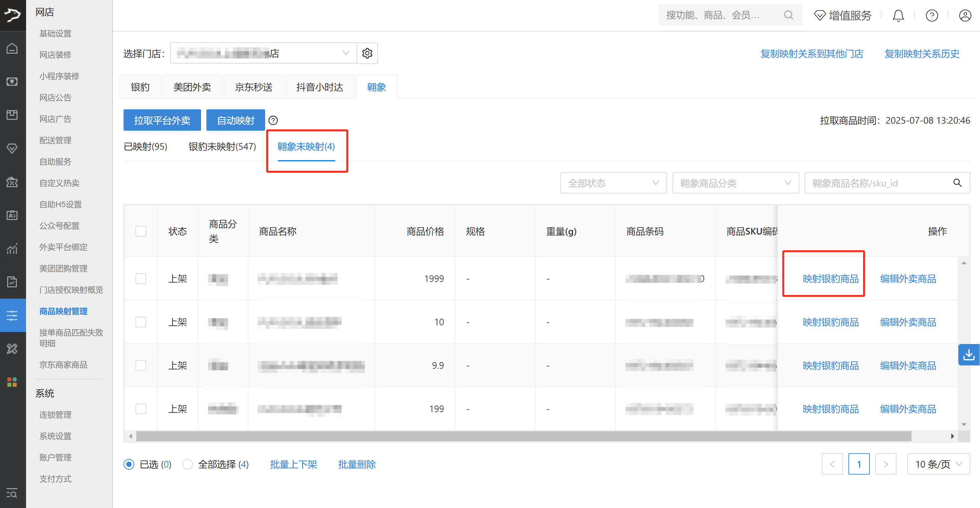Open the help question-mark icon in header
This screenshot has width=980, height=508.
(x=931, y=16)
